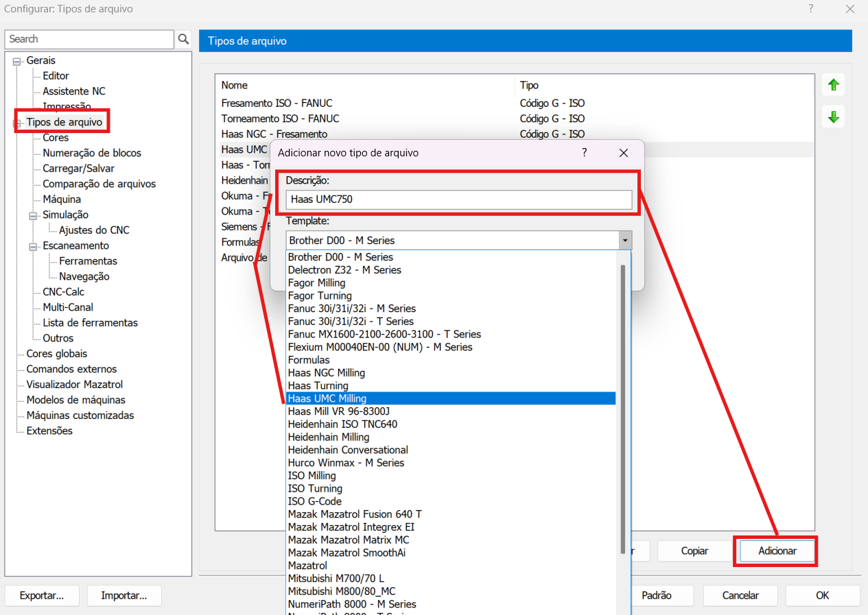Click the Importar... button

click(x=124, y=596)
